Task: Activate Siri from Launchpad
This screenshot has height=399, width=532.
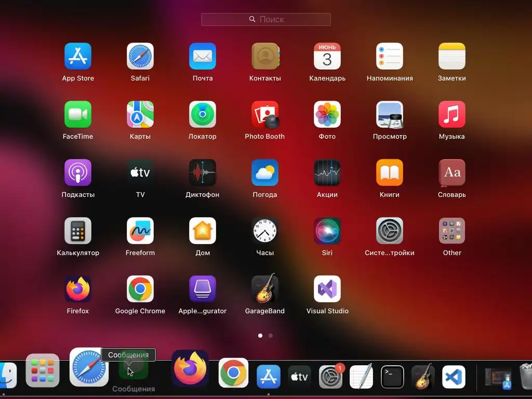Action: click(327, 231)
